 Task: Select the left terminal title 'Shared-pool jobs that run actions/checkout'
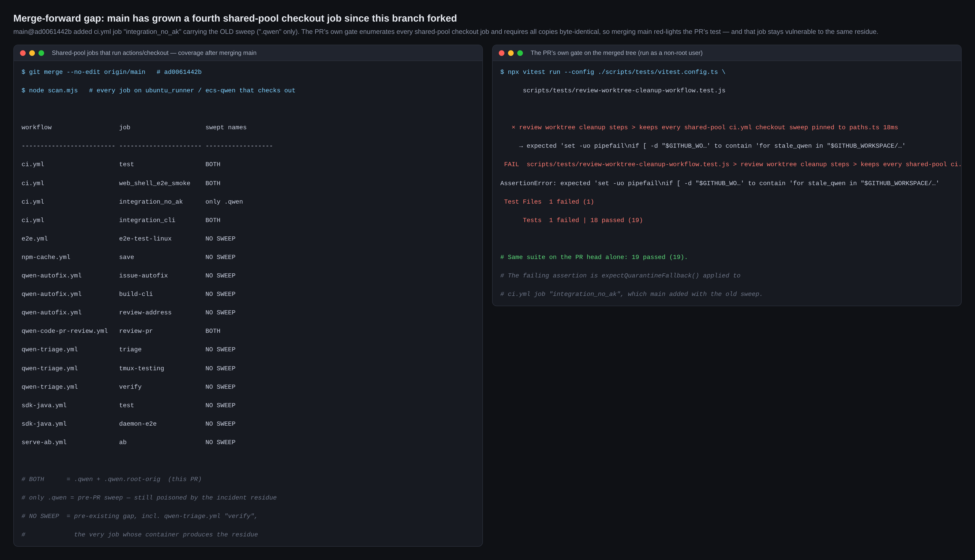click(110, 53)
